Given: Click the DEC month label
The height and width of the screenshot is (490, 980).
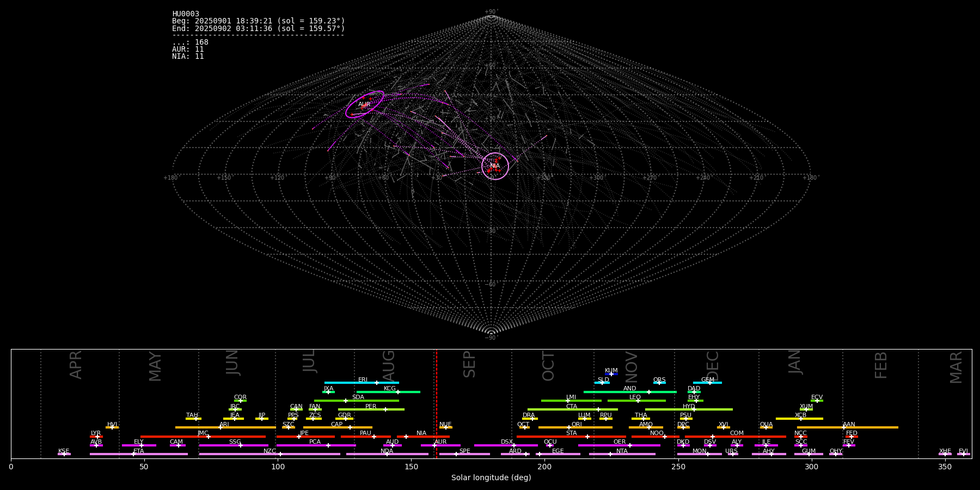Looking at the screenshot, I should pyautogui.click(x=713, y=366).
